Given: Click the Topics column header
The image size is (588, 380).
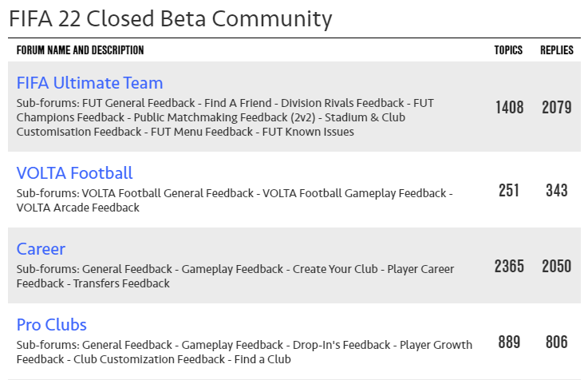Looking at the screenshot, I should coord(508,50).
